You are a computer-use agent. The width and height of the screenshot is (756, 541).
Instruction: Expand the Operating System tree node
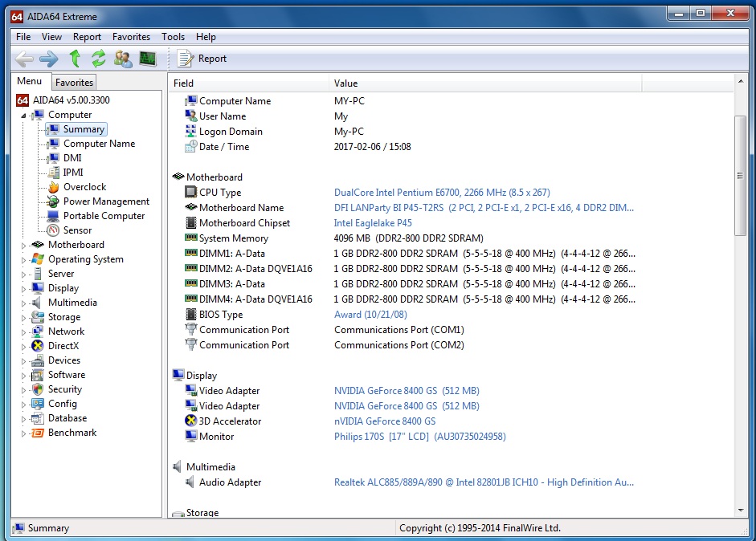23,259
